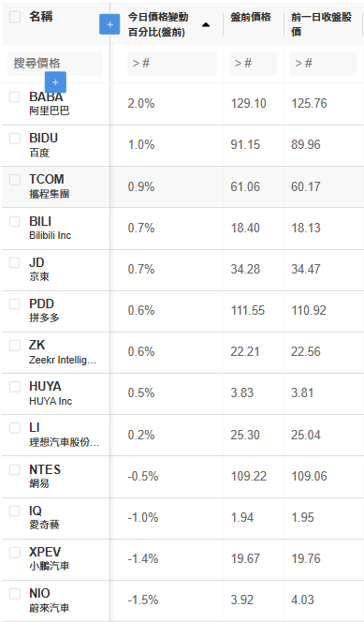Click the blue plus button beside the 名稱 header
The width and height of the screenshot is (364, 622).
(109, 24)
